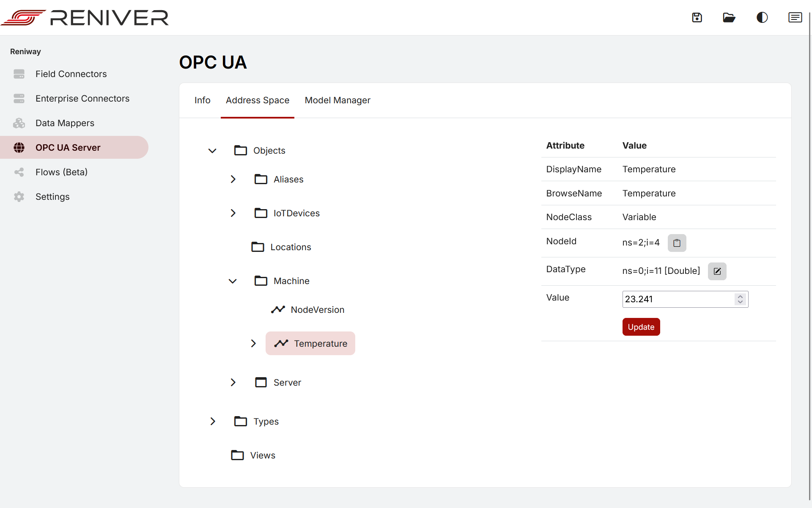Click the NodeClass Variable value
This screenshot has width=812, height=508.
point(639,218)
